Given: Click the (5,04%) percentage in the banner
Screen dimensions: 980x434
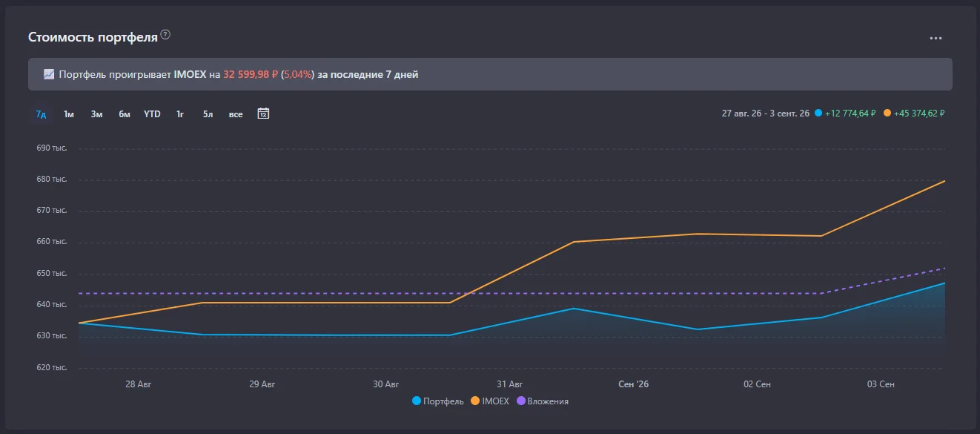Looking at the screenshot, I should pos(297,74).
